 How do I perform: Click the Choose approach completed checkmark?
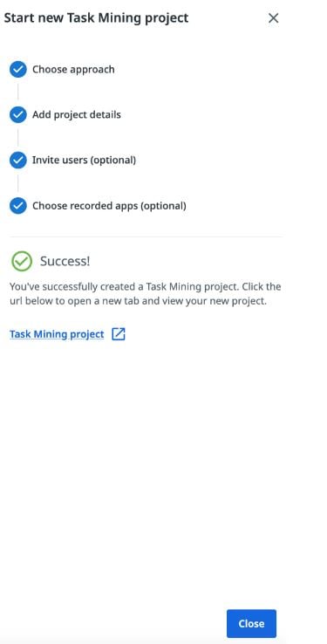(x=18, y=70)
